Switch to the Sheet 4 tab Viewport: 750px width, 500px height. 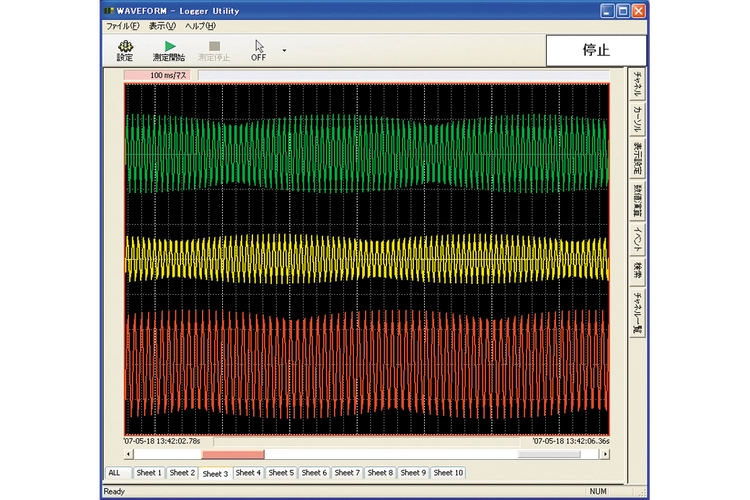pos(248,473)
